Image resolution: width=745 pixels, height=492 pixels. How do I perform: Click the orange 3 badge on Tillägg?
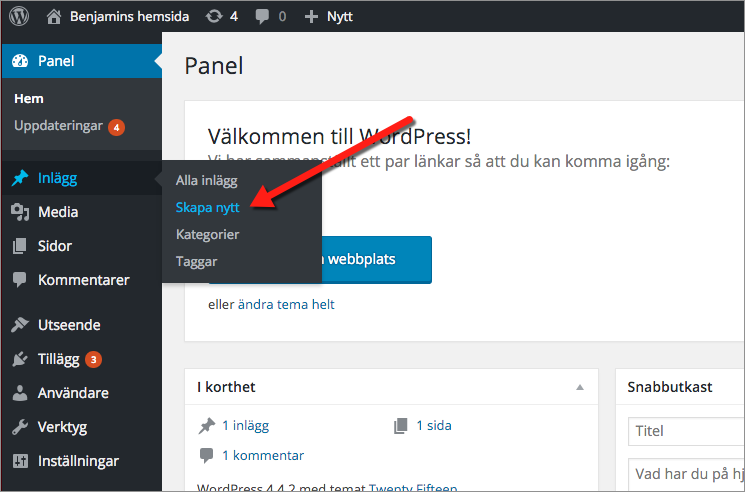tap(94, 360)
